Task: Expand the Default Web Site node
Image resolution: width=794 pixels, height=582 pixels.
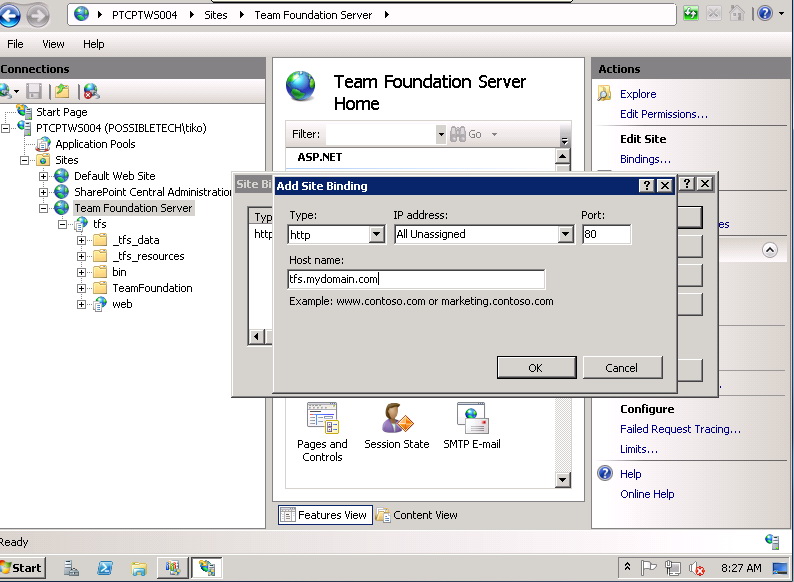Action: click(x=44, y=176)
